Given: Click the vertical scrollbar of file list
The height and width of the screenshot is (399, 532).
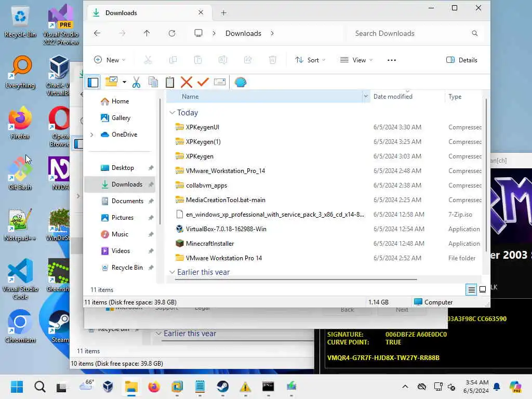Looking at the screenshot, I should pyautogui.click(x=486, y=176).
